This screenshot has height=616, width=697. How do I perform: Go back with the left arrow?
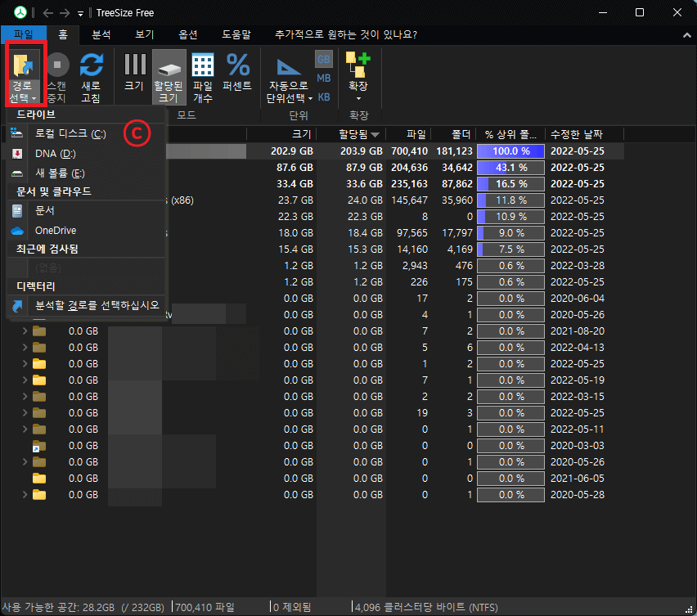pos(48,13)
